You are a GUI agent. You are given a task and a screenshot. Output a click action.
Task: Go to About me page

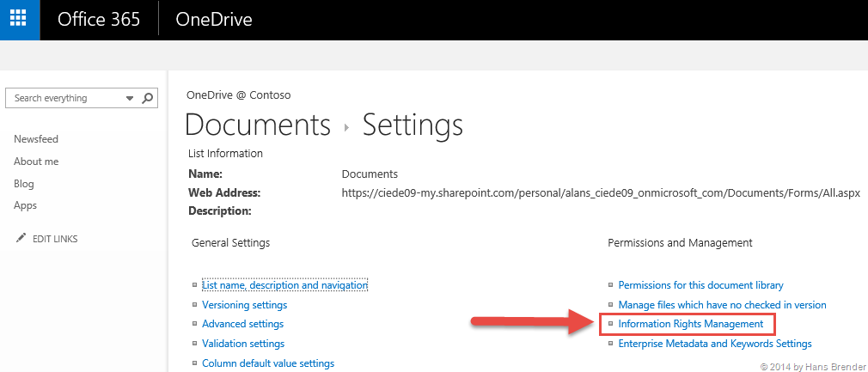(36, 162)
